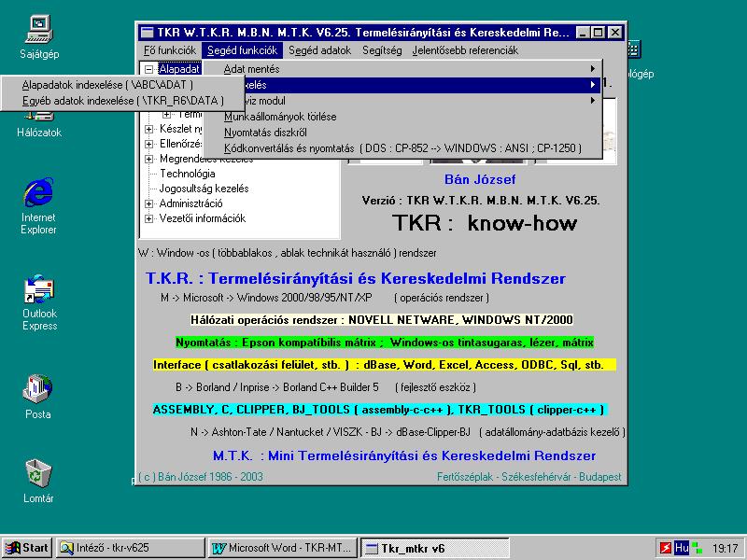
Task: Select the Adminisztráció tree item label
Action: [190, 203]
